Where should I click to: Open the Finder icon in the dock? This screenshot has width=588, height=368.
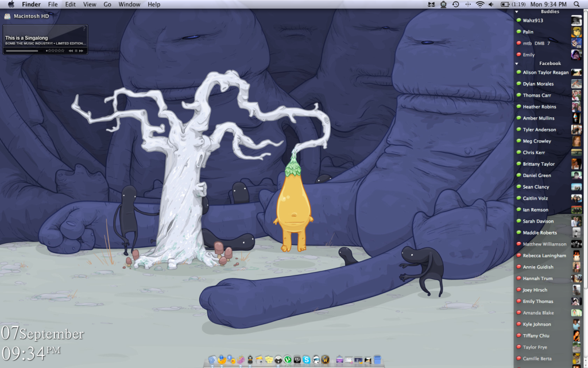212,360
